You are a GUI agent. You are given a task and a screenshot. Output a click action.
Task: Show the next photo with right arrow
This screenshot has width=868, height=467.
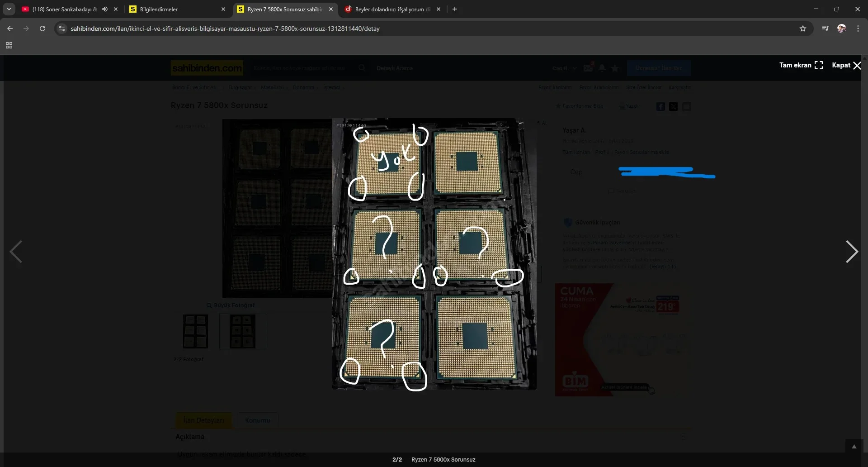tap(852, 252)
